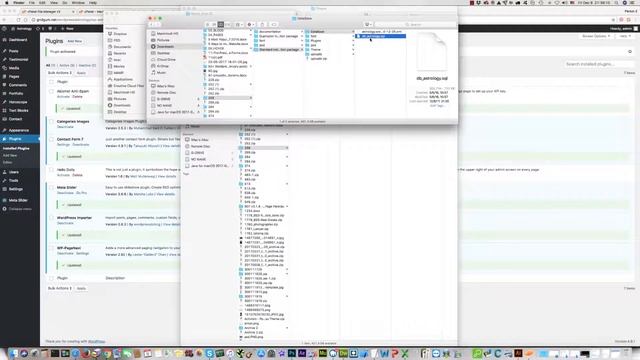Open Photoshop from the Dock
Viewport: 640px width, 360px height.
coord(291,353)
